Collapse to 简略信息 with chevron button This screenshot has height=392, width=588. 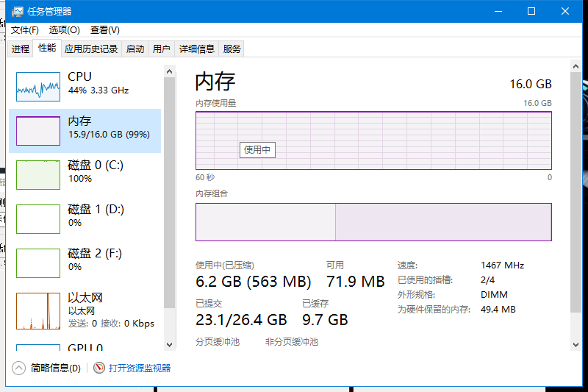[18, 368]
